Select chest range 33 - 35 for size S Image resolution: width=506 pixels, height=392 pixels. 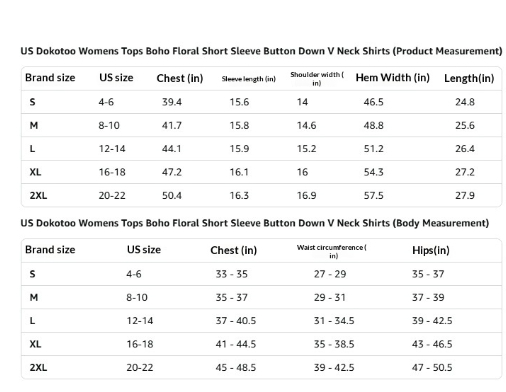pyautogui.click(x=231, y=274)
